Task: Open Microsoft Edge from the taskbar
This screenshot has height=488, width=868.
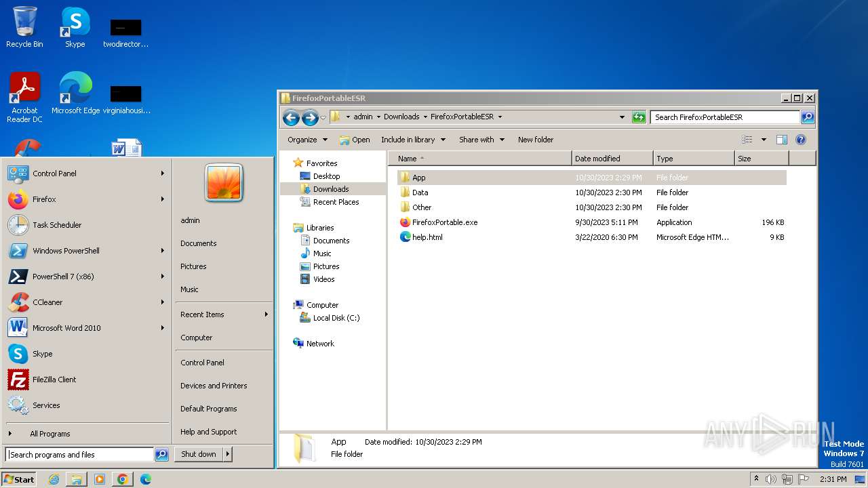Action: click(x=146, y=479)
